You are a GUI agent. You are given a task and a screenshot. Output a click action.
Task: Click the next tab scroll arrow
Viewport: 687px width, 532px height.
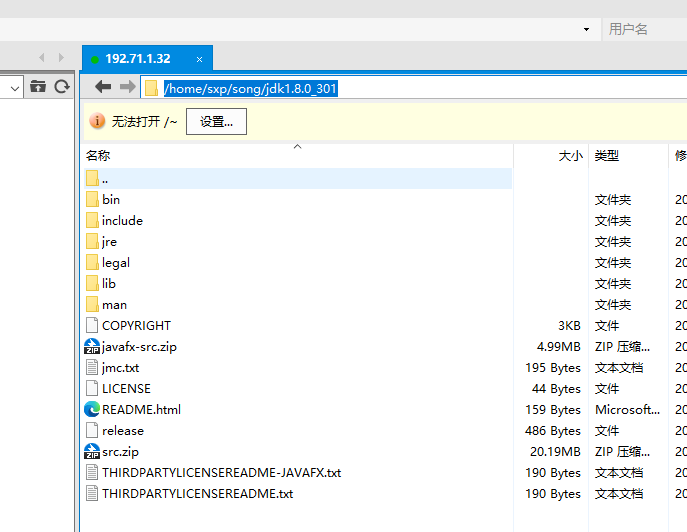click(61, 57)
